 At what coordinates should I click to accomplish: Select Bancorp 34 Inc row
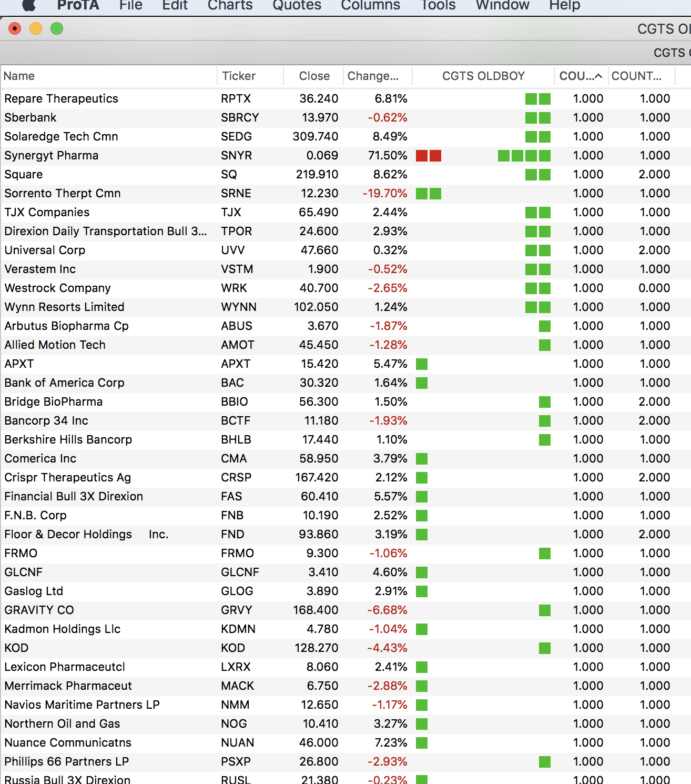[346, 421]
